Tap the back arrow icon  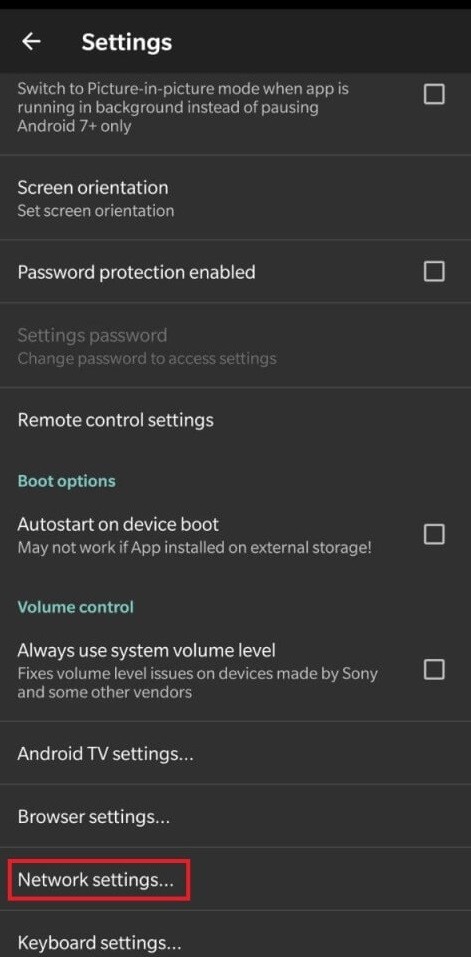point(31,42)
